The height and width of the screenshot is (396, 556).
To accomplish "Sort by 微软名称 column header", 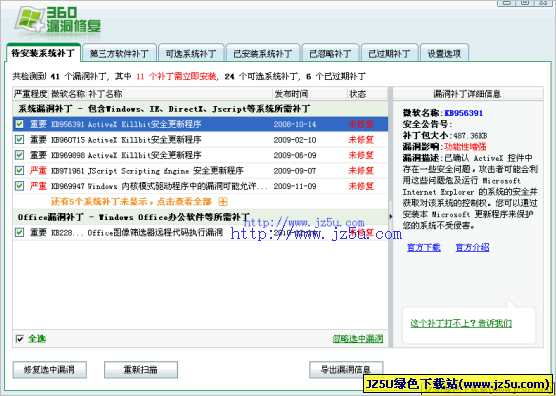I will (68, 94).
